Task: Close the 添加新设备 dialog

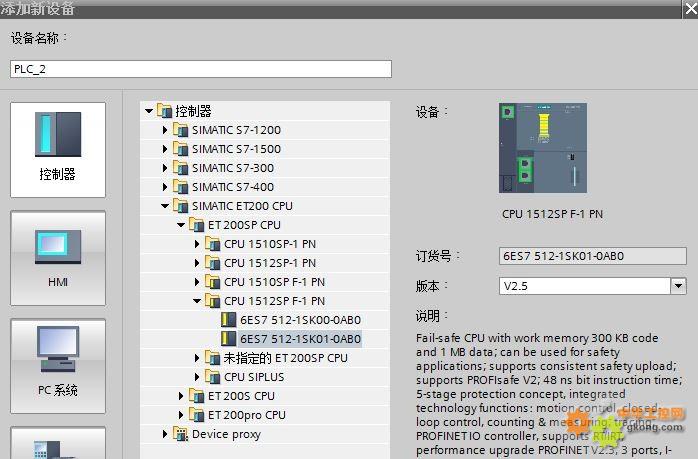Action: click(690, 8)
